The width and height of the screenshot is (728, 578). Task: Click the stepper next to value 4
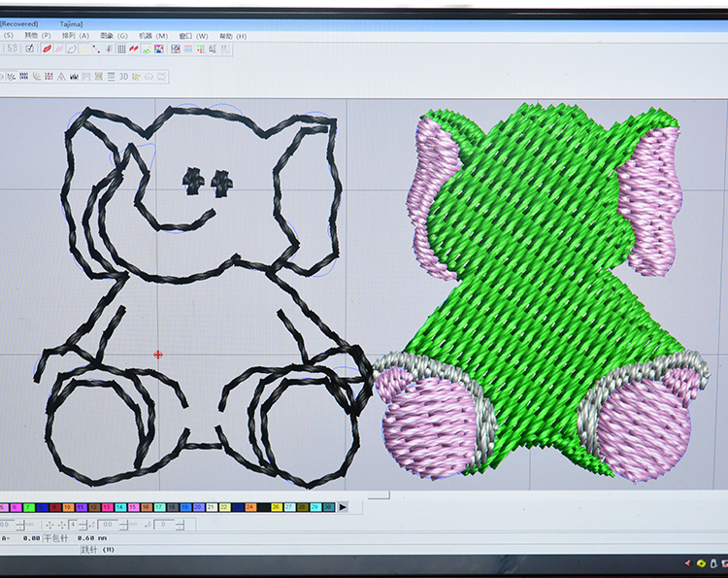81,525
